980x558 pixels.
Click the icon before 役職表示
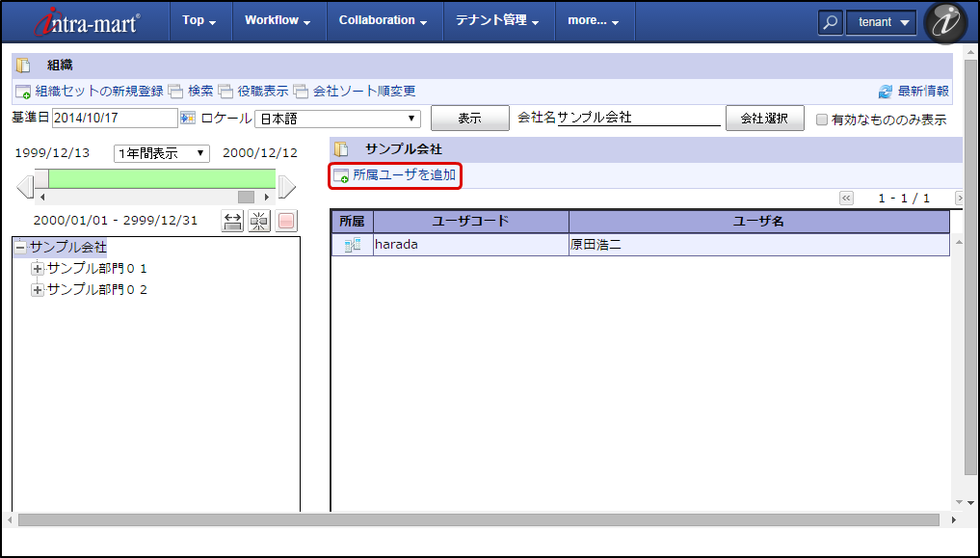(x=225, y=92)
